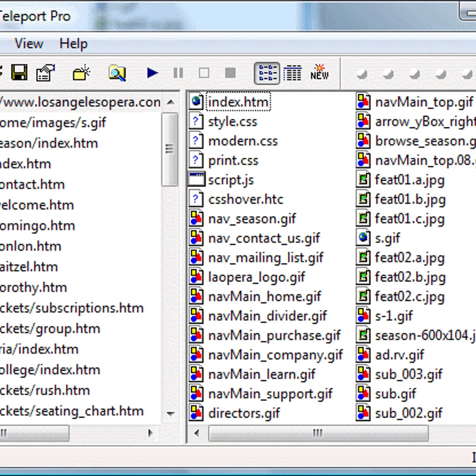Screen dimensions: 476x476
Task: Select the images/s.gif tree entry
Action: [x=53, y=123]
